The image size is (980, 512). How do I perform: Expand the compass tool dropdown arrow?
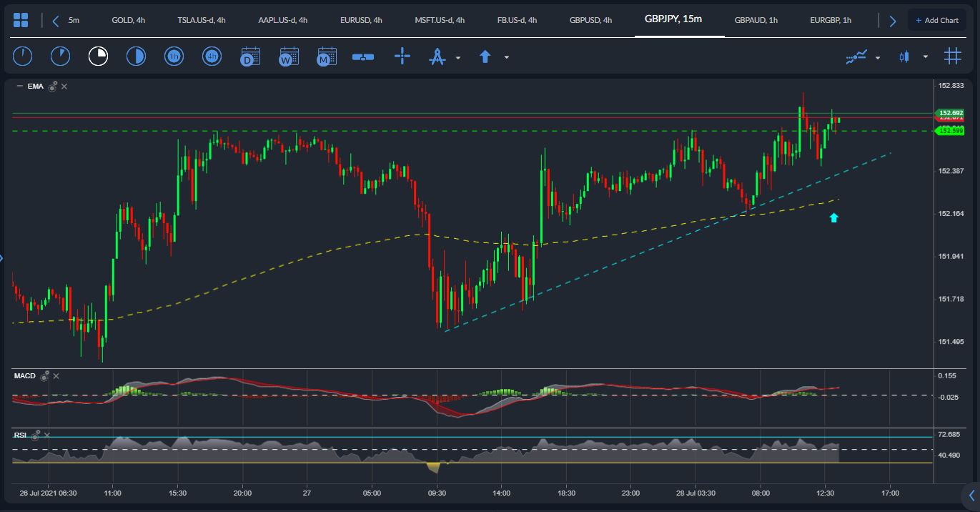tap(457, 57)
